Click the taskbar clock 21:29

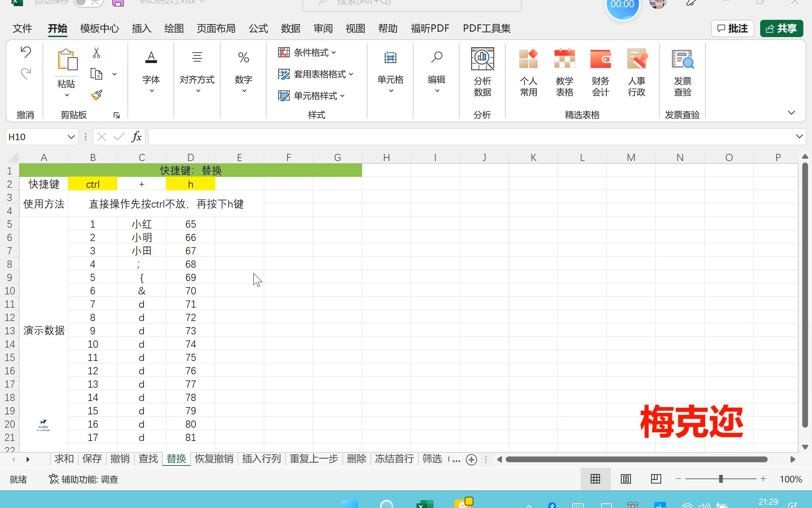(768, 502)
